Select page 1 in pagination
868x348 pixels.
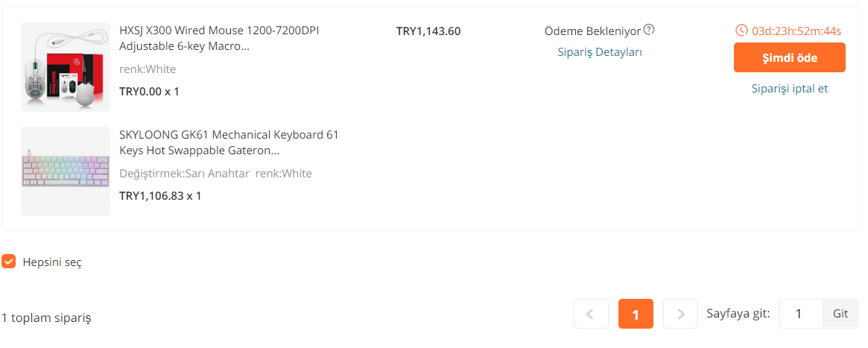(x=636, y=314)
